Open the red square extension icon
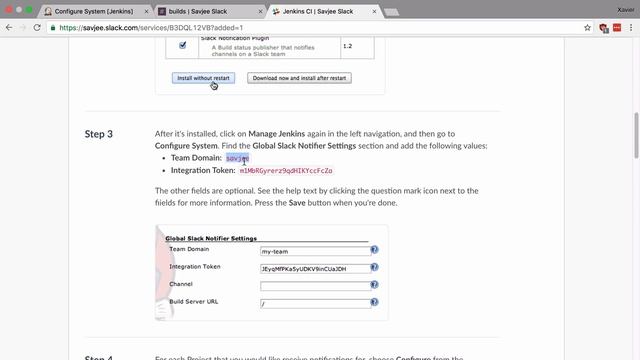The width and height of the screenshot is (640, 360). tap(617, 27)
